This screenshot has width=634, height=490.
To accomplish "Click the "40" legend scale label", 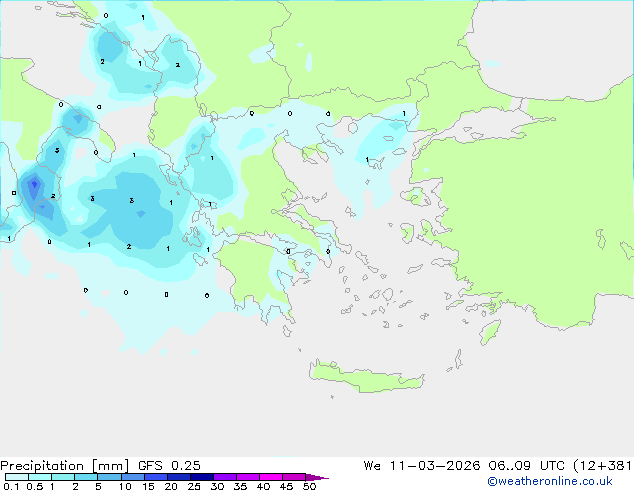I will pos(263,486).
